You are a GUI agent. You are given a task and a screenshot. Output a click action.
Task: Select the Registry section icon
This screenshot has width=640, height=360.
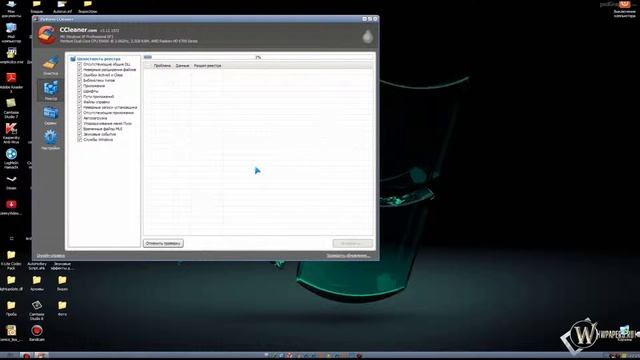pyautogui.click(x=51, y=90)
